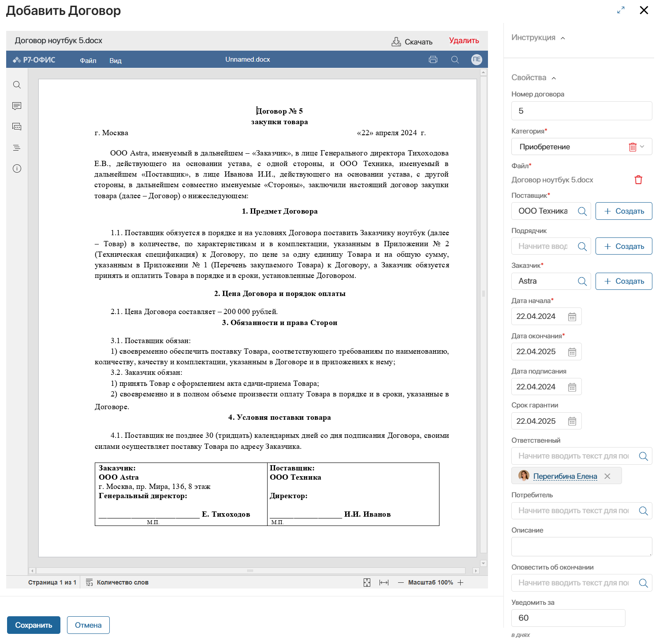The image size is (659, 644).
Task: Search customers with Заказчик magnifier icon
Action: tap(582, 281)
